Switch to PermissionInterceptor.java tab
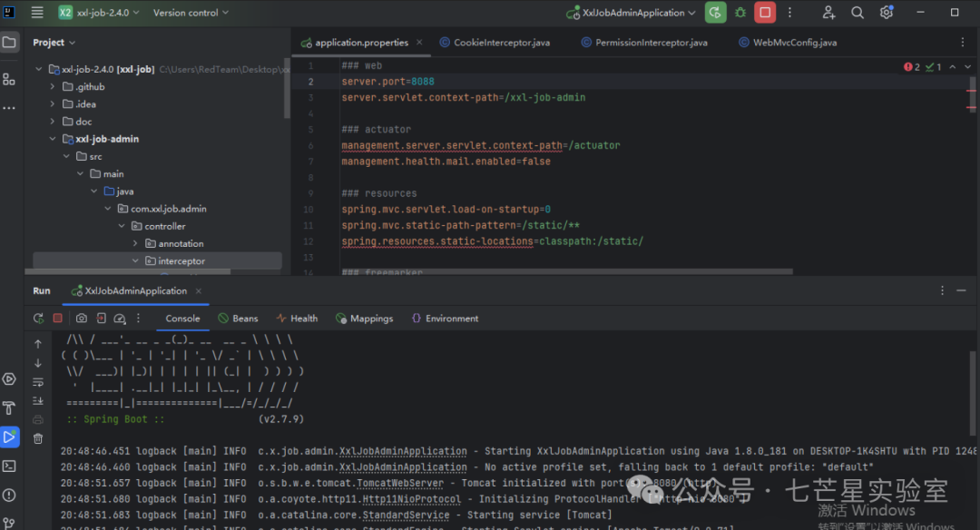This screenshot has height=530, width=980. click(x=644, y=43)
